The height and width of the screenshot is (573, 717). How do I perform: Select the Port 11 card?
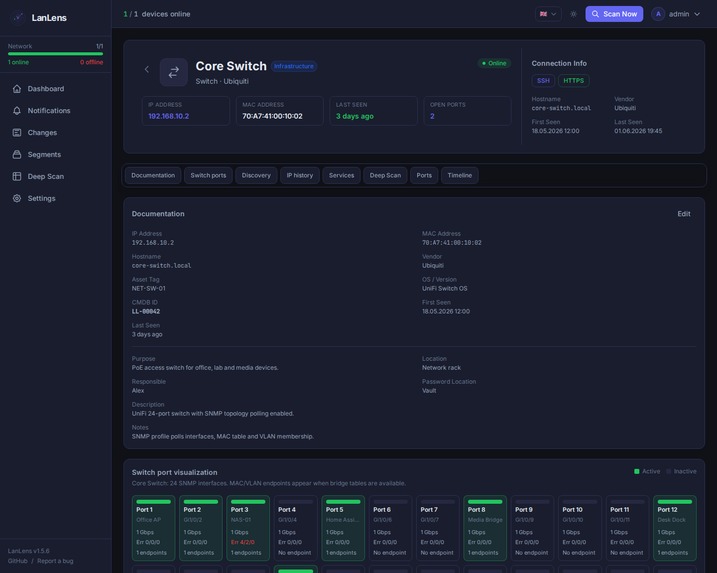tap(627, 528)
